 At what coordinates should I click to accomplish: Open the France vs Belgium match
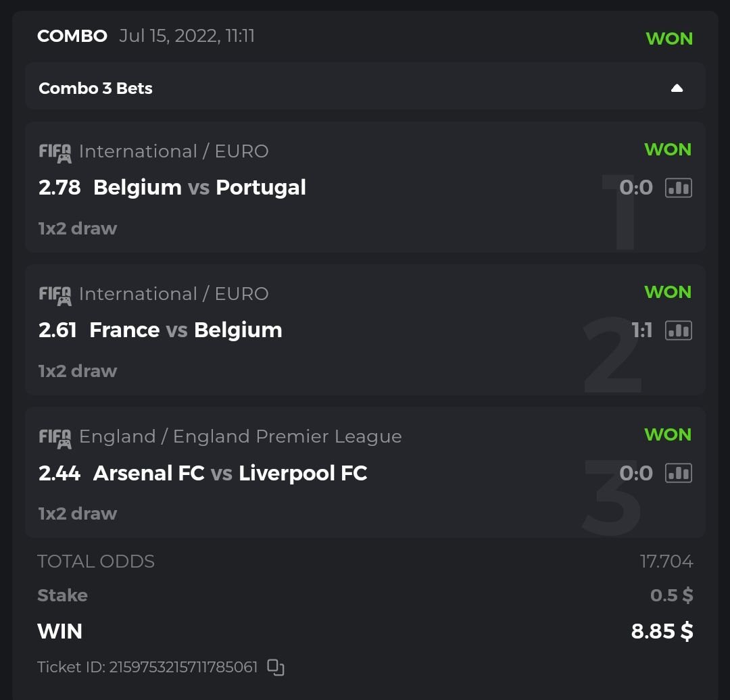click(x=185, y=330)
